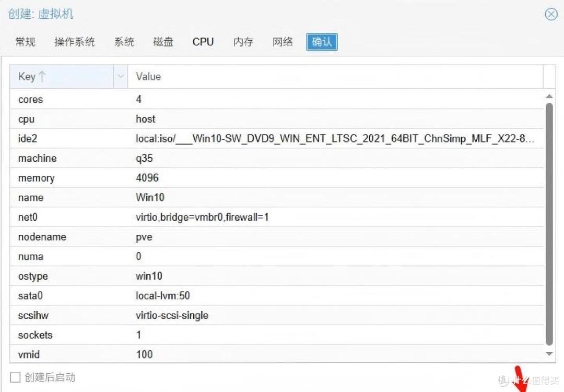
Task: Open the Key column dropdown menu
Action: 121,77
